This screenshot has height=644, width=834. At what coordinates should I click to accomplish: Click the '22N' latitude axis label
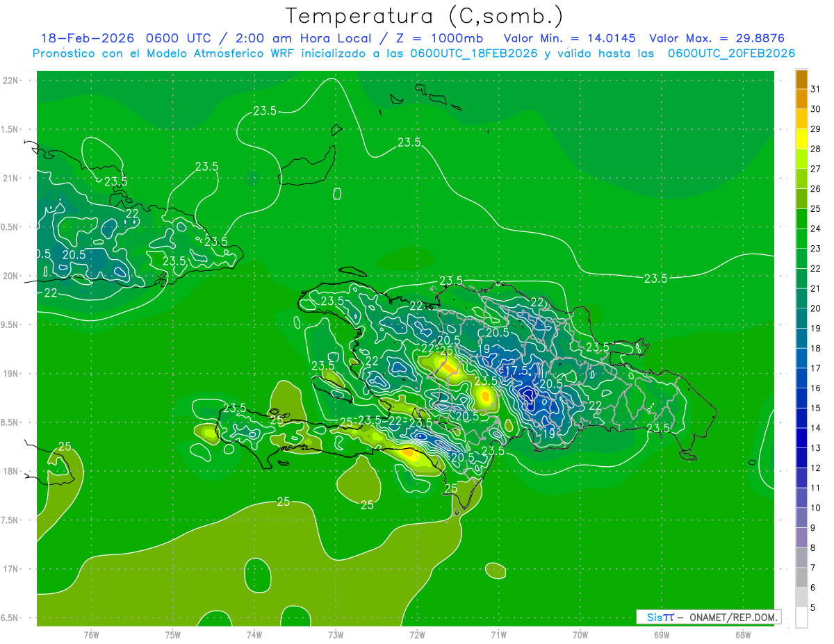[x=10, y=81]
